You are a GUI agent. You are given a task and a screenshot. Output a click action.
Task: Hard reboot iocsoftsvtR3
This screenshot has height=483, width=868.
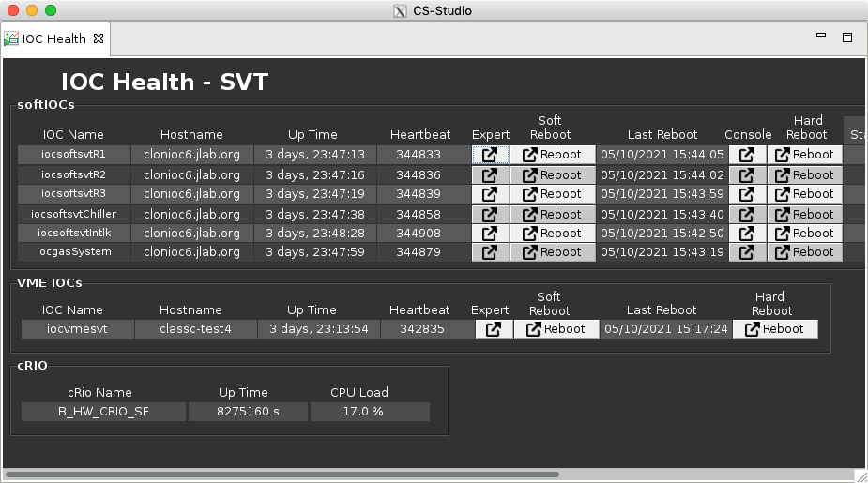tap(804, 194)
